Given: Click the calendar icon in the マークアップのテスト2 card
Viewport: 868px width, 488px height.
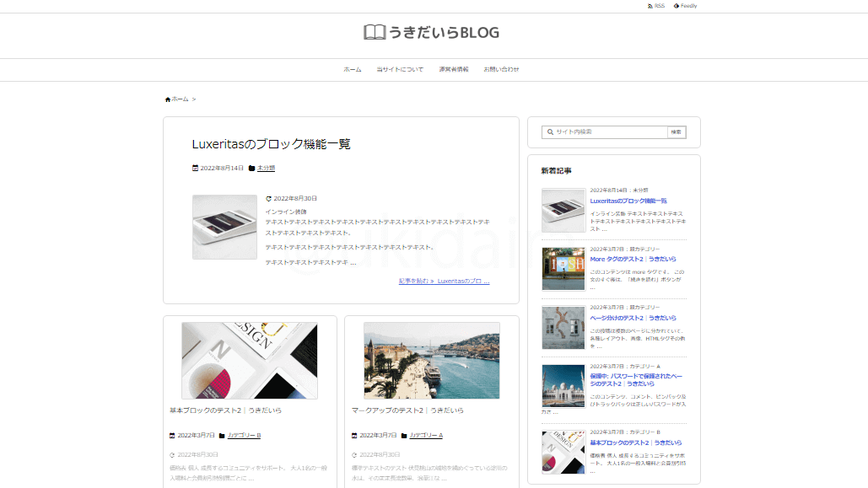Looking at the screenshot, I should tap(354, 436).
